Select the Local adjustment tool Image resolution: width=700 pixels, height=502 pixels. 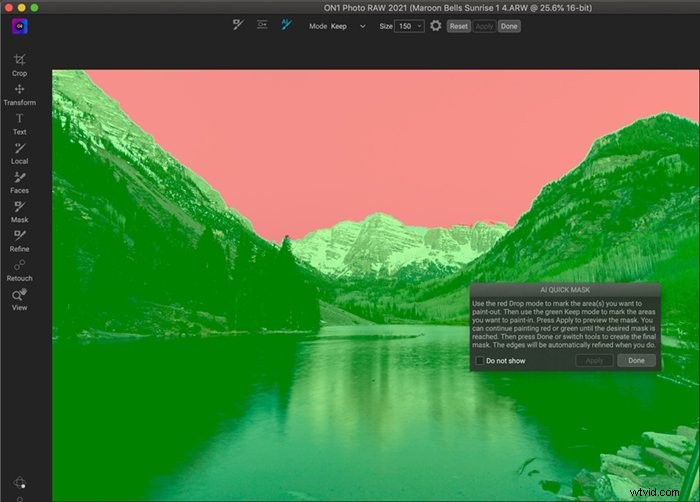tap(19, 153)
